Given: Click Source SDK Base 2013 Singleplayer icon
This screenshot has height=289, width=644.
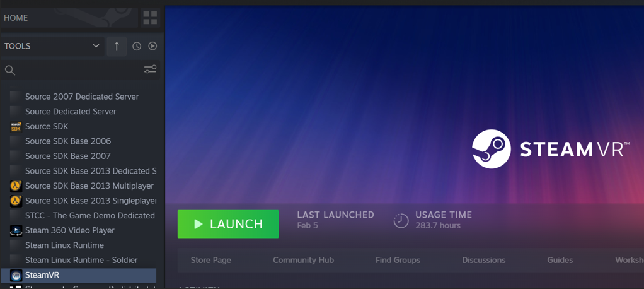Looking at the screenshot, I should point(16,201).
